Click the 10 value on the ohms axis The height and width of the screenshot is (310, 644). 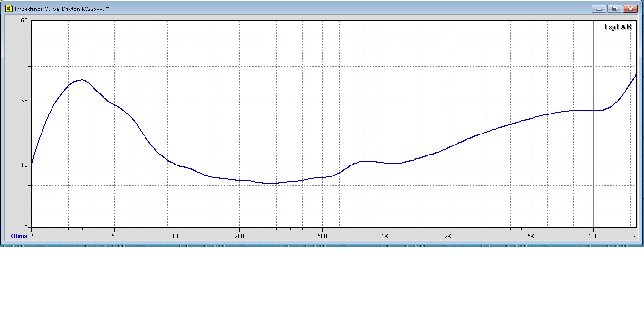[23, 165]
